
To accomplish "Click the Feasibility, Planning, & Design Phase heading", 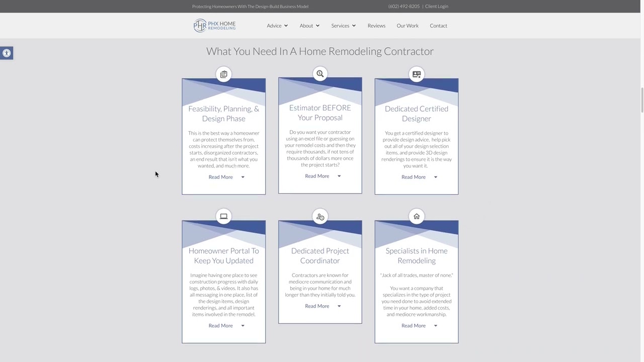I will [x=224, y=114].
